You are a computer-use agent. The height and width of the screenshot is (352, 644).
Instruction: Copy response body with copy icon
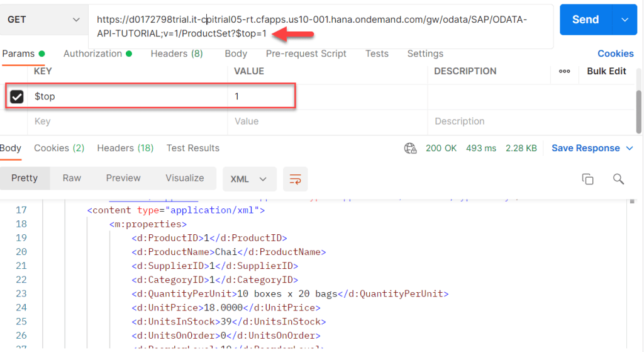click(x=587, y=179)
